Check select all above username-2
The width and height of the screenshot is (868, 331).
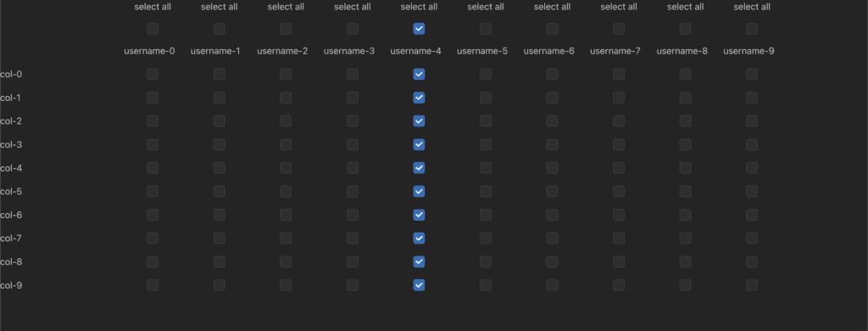(286, 29)
